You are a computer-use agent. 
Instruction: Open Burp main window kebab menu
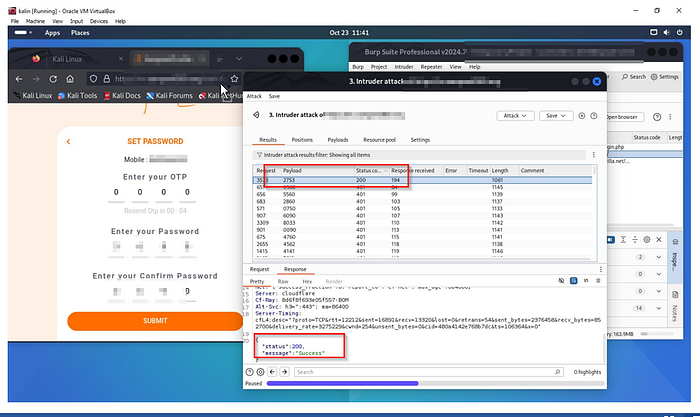670,117
